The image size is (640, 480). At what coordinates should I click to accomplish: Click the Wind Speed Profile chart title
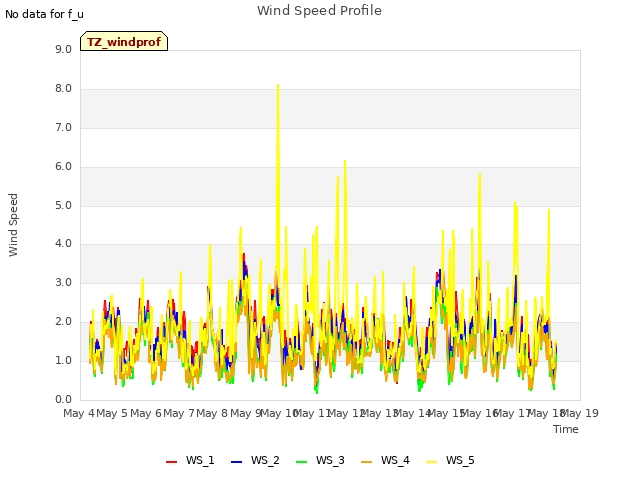coord(319,11)
